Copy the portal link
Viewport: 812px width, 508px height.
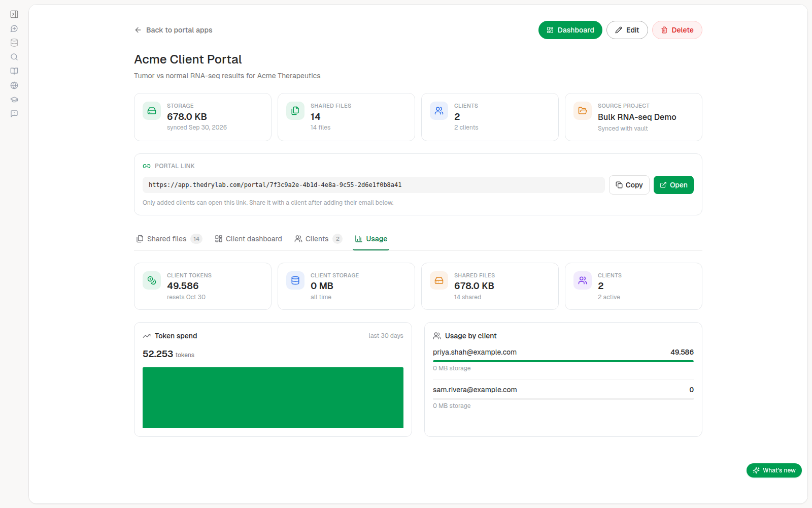629,185
